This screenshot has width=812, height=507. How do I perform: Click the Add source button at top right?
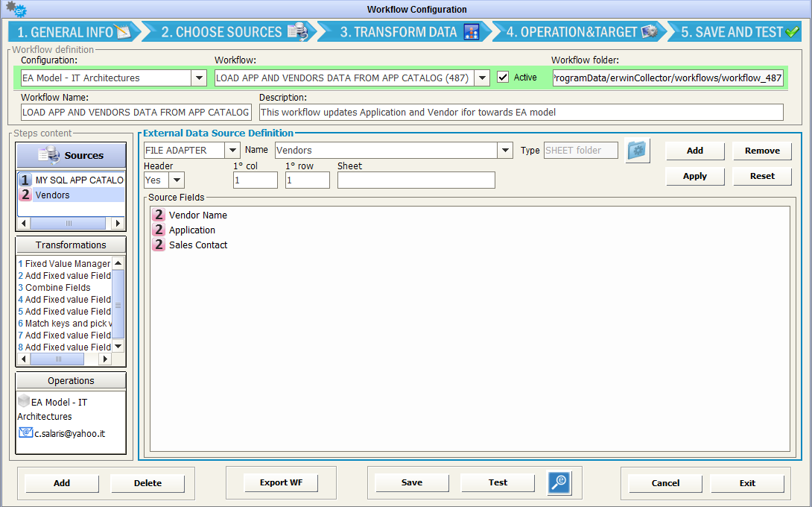pos(694,151)
